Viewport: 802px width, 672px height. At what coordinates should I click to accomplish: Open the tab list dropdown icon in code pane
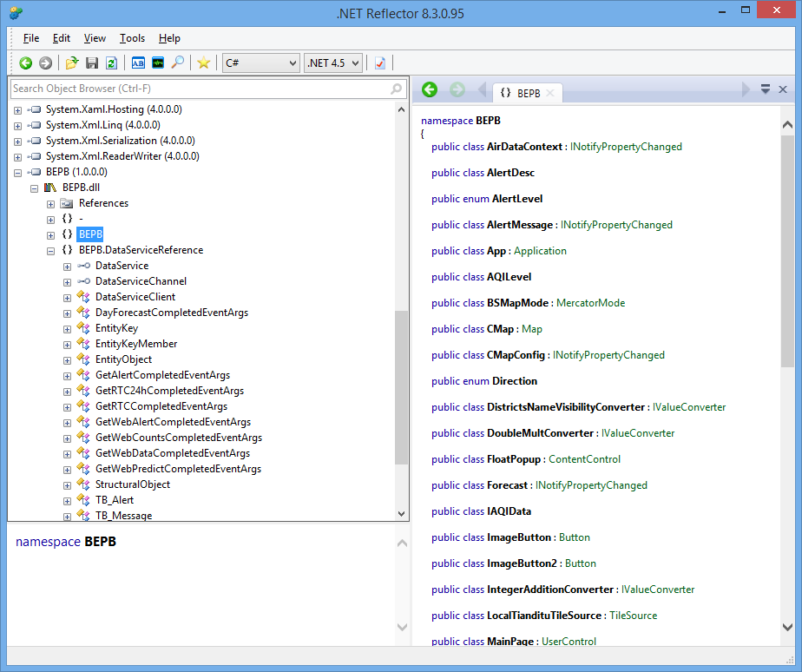tap(766, 89)
